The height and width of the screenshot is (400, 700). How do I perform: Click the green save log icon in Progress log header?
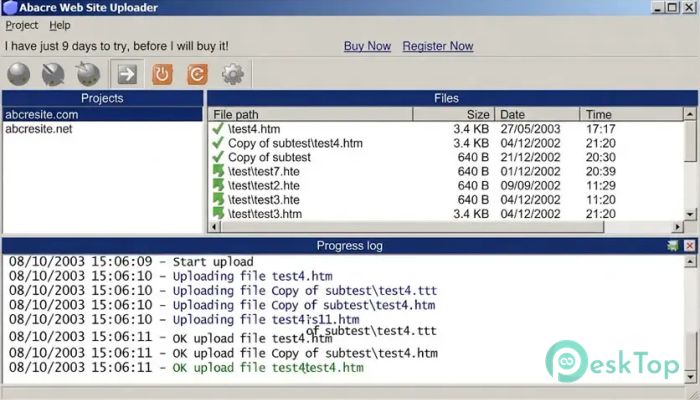coord(673,246)
